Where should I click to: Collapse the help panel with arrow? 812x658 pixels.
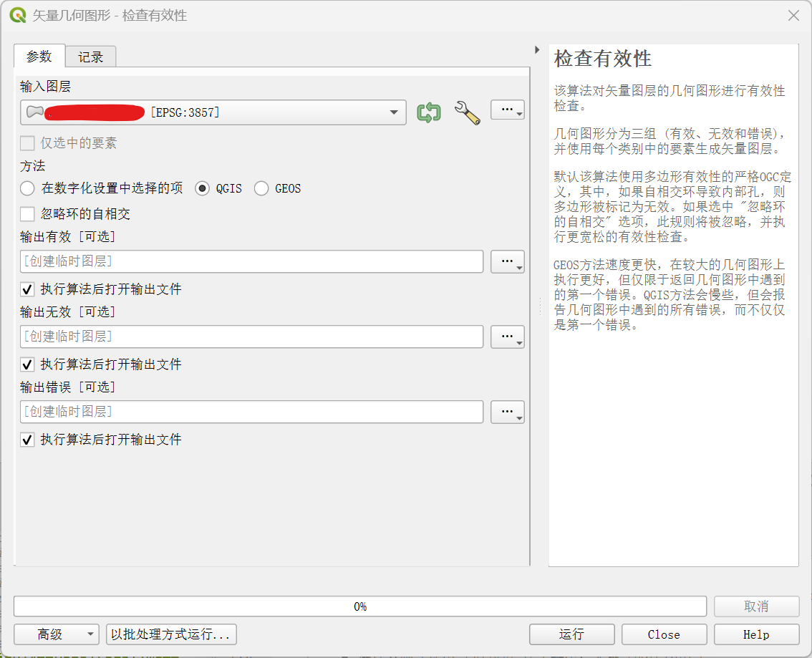(537, 49)
